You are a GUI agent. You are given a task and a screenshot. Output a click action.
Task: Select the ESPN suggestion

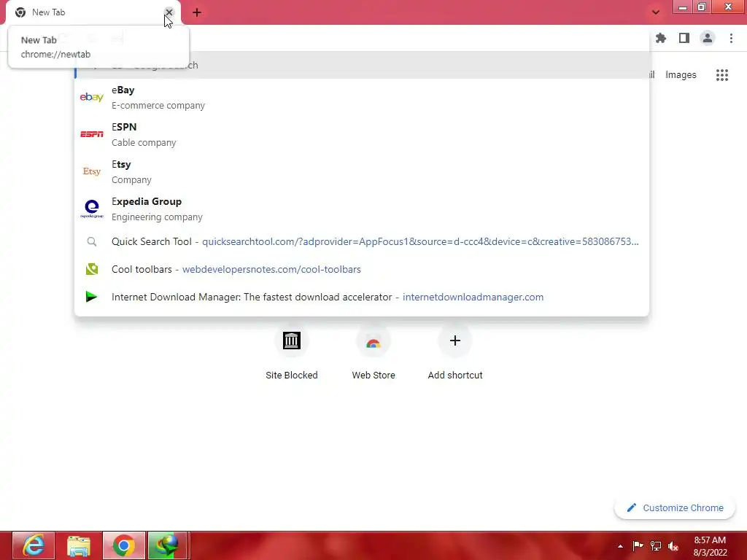coord(362,134)
